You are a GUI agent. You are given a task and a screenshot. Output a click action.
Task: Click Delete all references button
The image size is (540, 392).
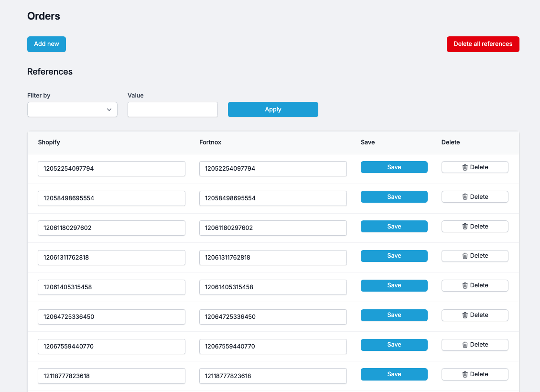483,44
